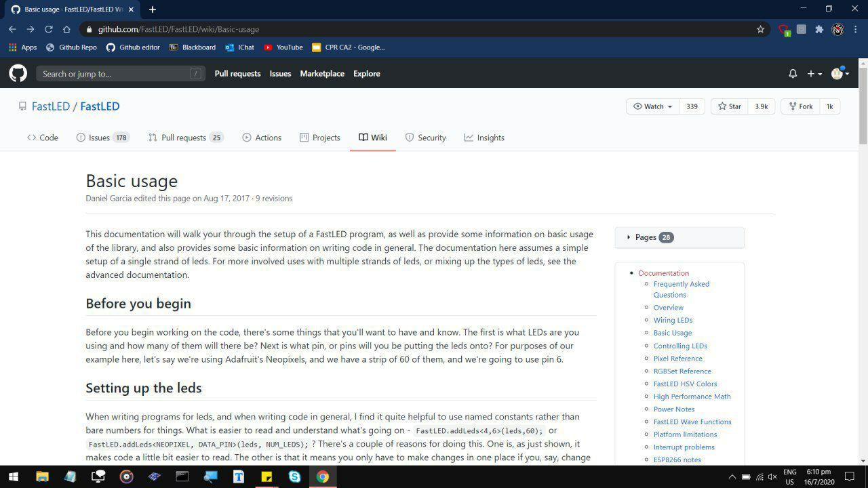Image resolution: width=868 pixels, height=488 pixels.
Task: View the 3.9k stargazers count
Action: pyautogui.click(x=762, y=106)
